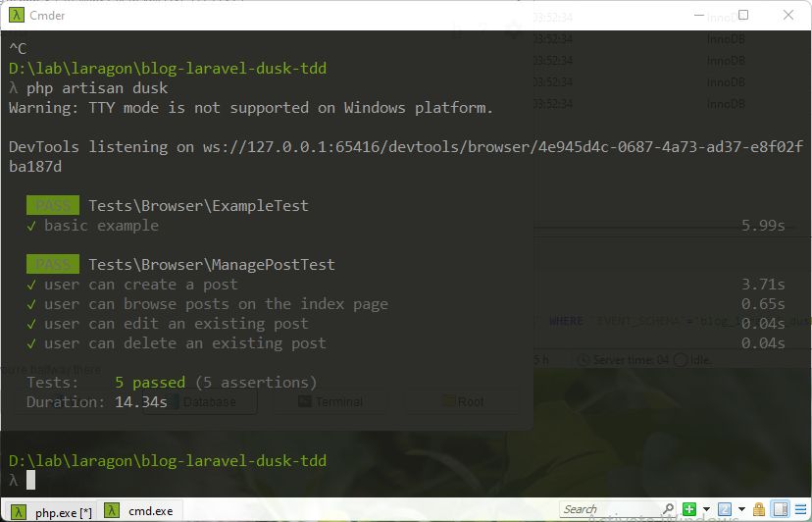Click the PASS badge beside ManagePostTest
The height and width of the screenshot is (522, 812).
53,264
